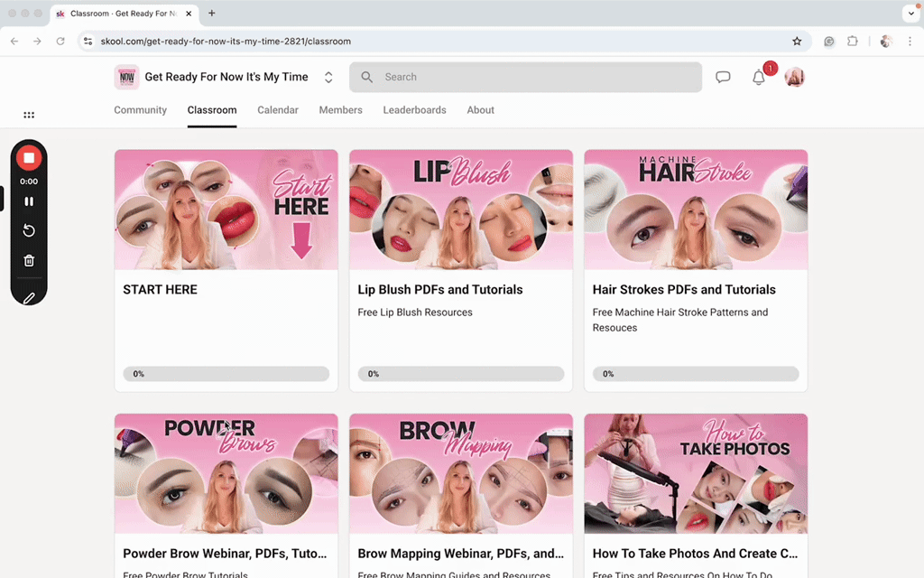The image size is (924, 578).
Task: Click the 'Free Lip Blush Resources' description
Action: pos(415,312)
